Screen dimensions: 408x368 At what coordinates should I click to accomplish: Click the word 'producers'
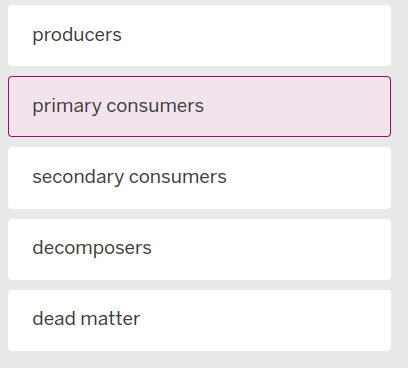pyautogui.click(x=77, y=35)
